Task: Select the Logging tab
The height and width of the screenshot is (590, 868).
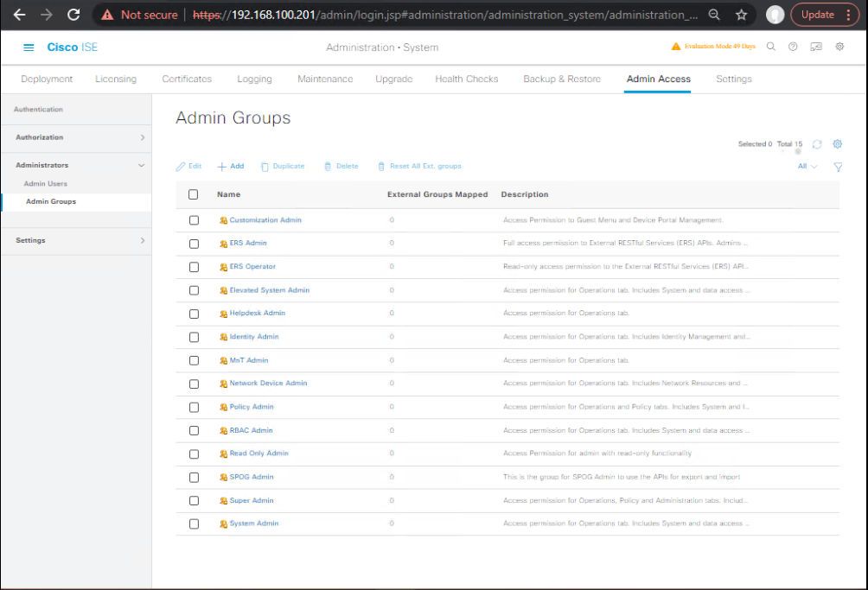Action: (x=255, y=79)
